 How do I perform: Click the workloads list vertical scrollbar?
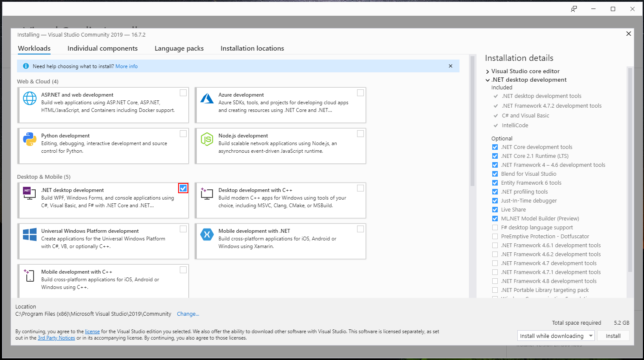472,121
